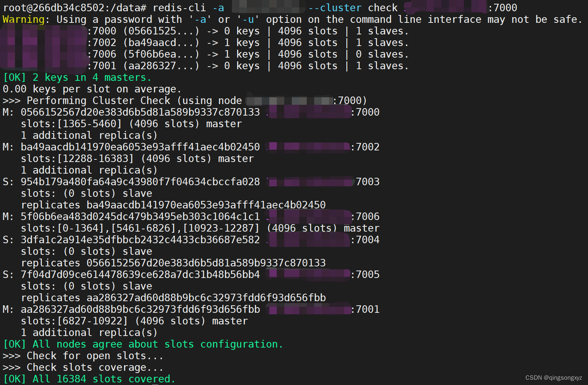588x385 pixels.
Task: Click the node ID 5f06b6ea483d0245dc479b3495eb303c1064c1c1
Action: 140,217
